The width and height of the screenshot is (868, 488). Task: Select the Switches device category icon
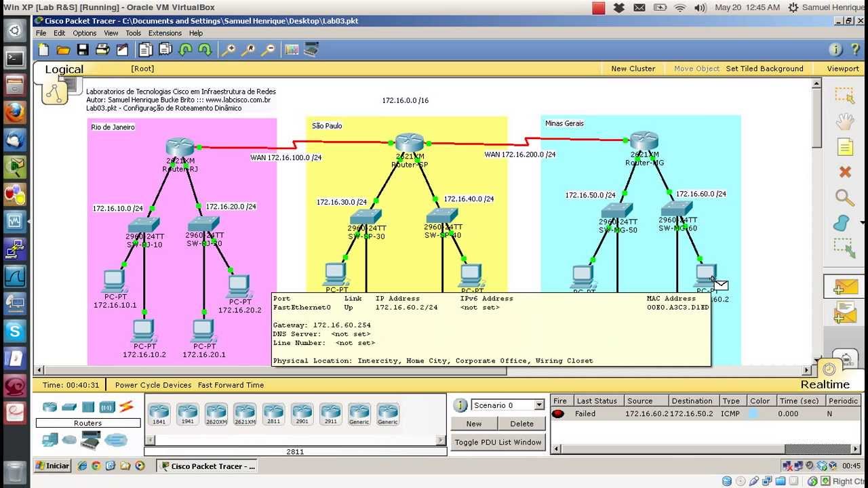69,407
